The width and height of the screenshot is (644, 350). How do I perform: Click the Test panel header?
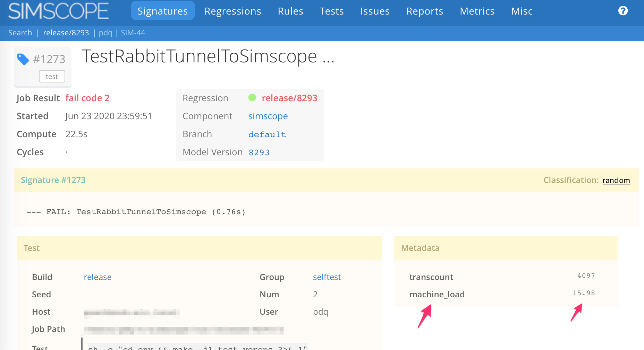pos(199,248)
